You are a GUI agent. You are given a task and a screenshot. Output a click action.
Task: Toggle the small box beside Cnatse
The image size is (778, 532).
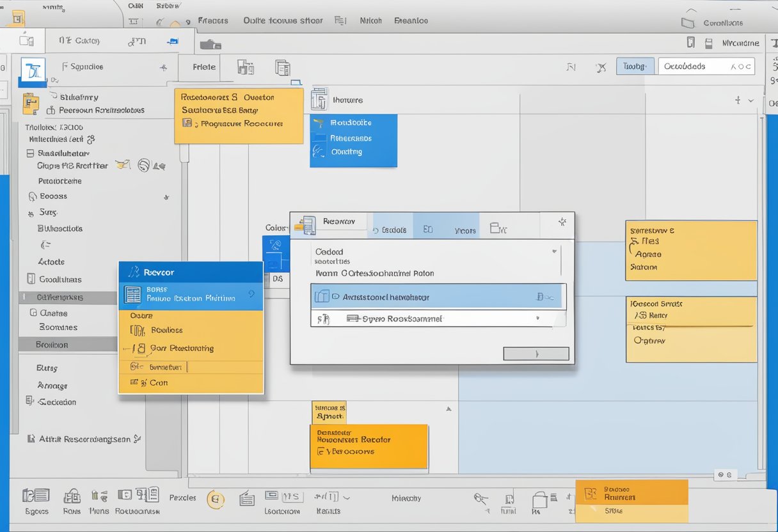pyautogui.click(x=32, y=313)
